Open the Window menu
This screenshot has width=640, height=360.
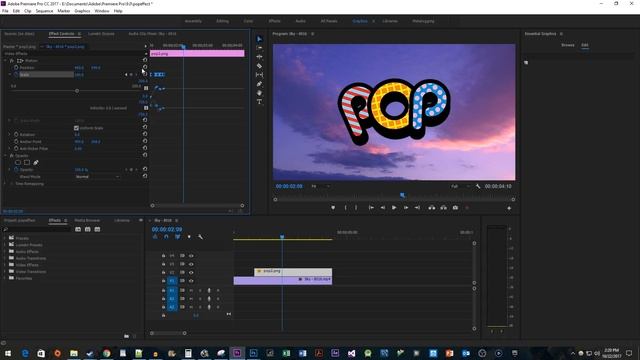click(x=102, y=11)
